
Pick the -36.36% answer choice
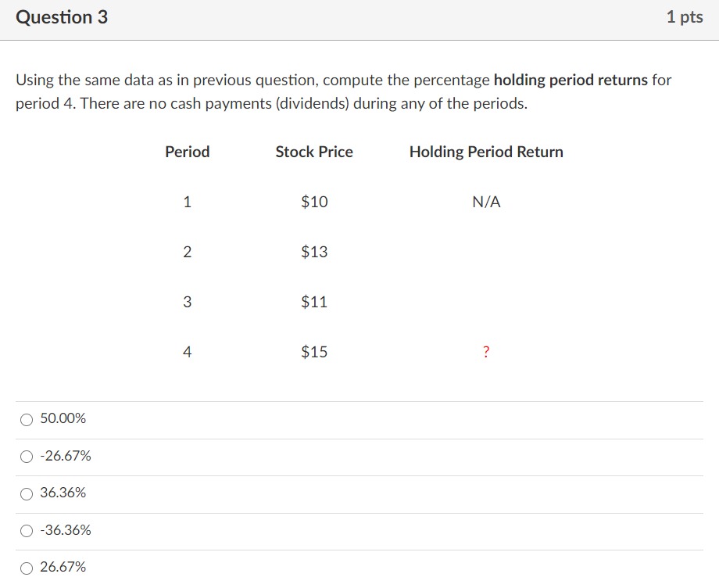27,530
